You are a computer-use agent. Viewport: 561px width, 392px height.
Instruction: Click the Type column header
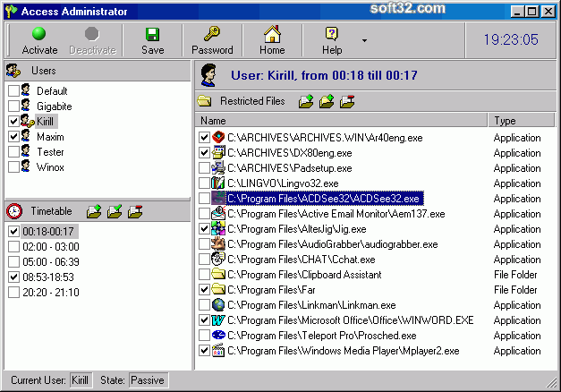tap(522, 121)
